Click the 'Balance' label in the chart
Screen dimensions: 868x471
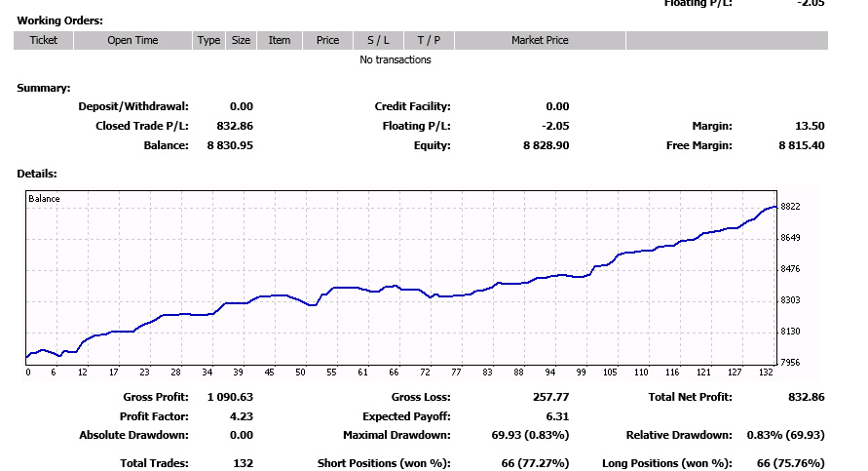(x=44, y=198)
